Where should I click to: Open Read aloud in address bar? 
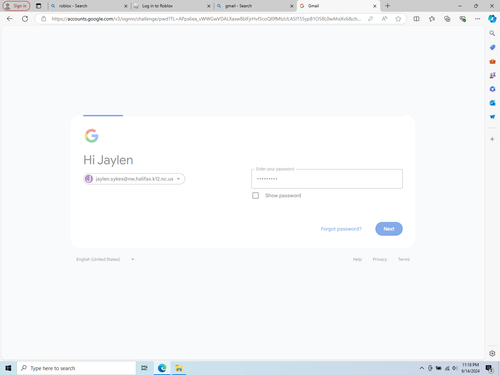384,19
